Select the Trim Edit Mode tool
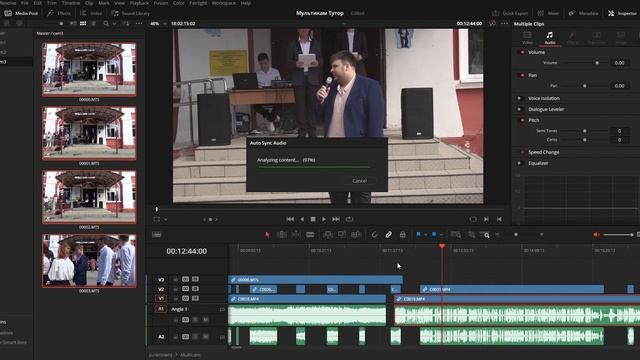The image size is (640, 360). click(x=282, y=235)
